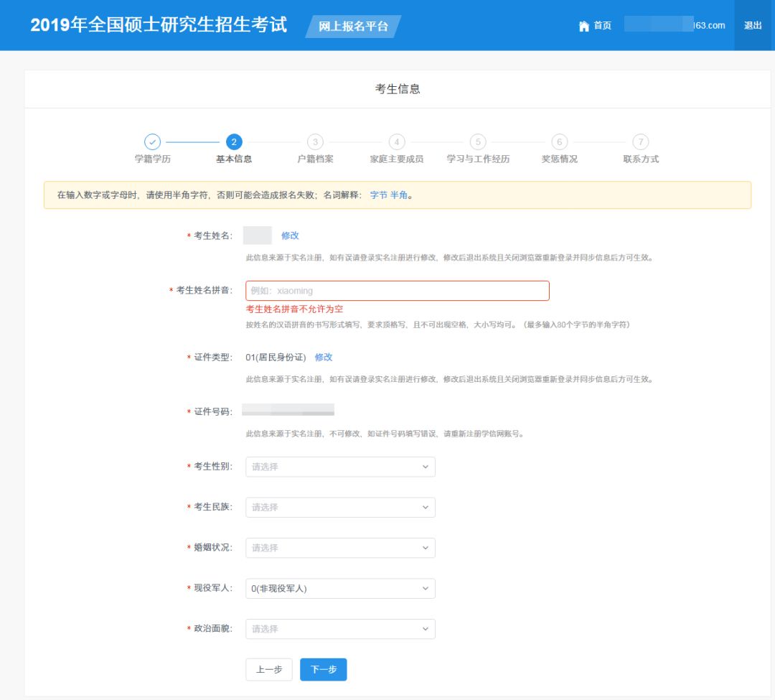Image resolution: width=775 pixels, height=700 pixels.
Task: Expand the 考生民族 dropdown
Action: point(340,508)
